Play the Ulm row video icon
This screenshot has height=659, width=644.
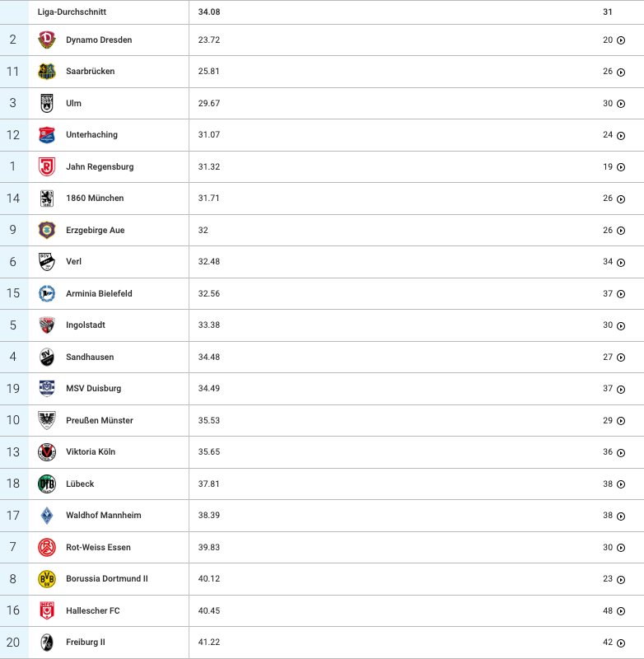click(x=621, y=104)
